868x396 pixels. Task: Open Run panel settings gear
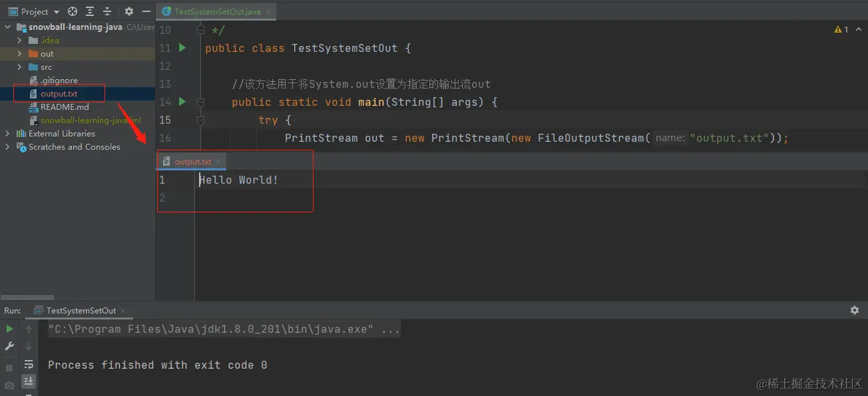pos(855,310)
